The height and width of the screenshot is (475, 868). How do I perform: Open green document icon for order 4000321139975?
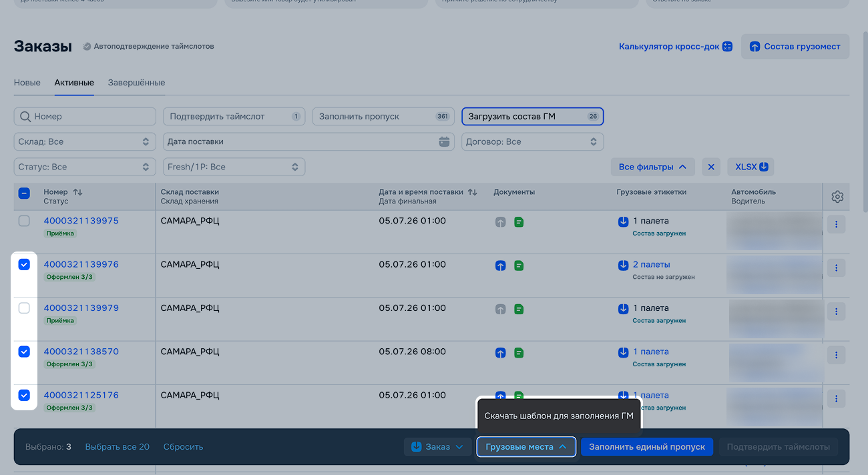click(519, 221)
